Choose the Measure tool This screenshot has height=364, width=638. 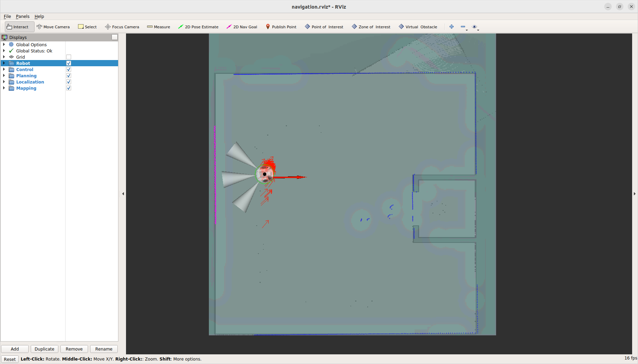coord(158,27)
